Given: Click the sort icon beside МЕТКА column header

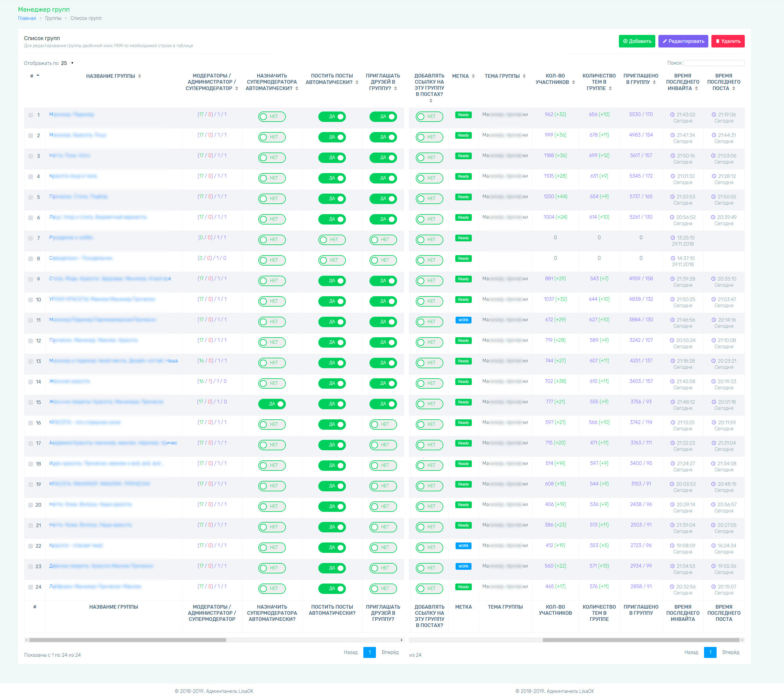Looking at the screenshot, I should pos(473,76).
